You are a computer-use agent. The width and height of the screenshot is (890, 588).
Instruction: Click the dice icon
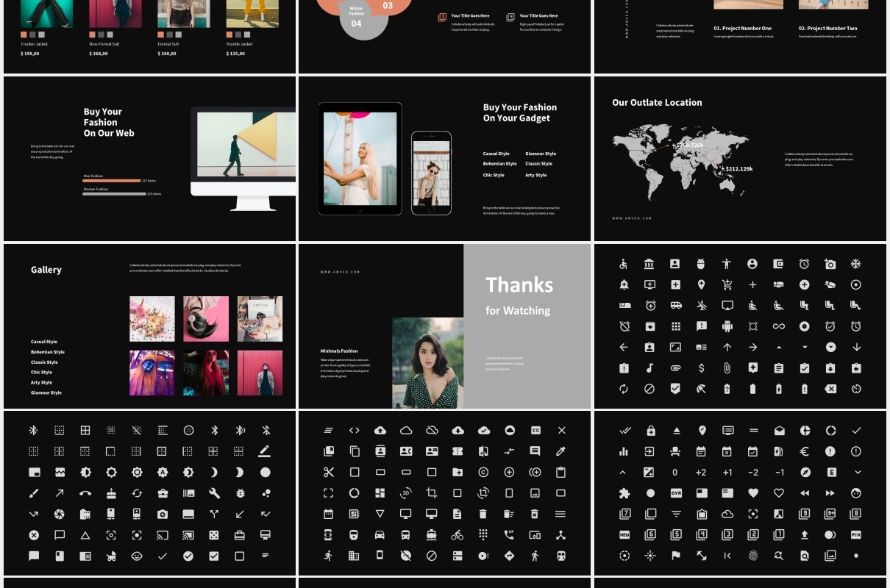pyautogui.click(x=214, y=535)
